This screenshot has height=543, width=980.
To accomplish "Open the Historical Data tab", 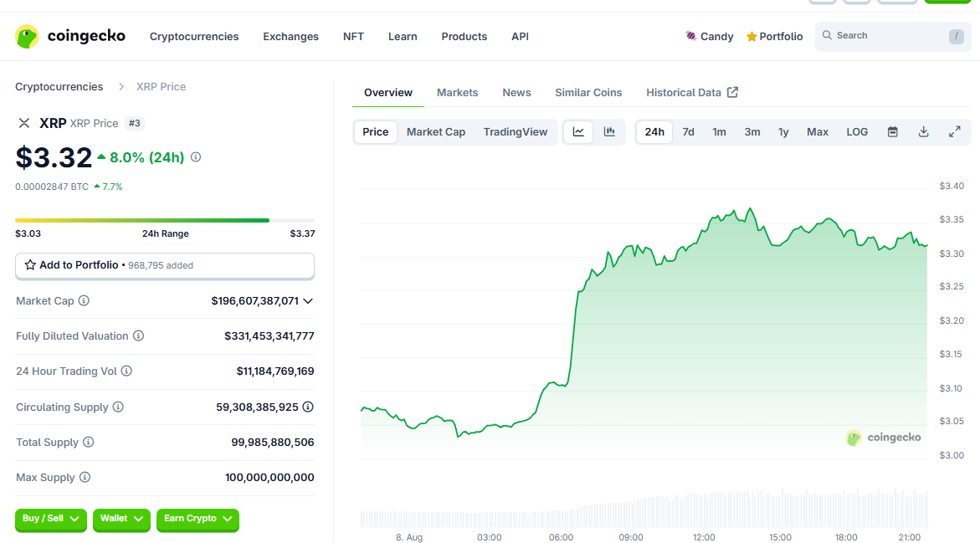I will [x=692, y=93].
